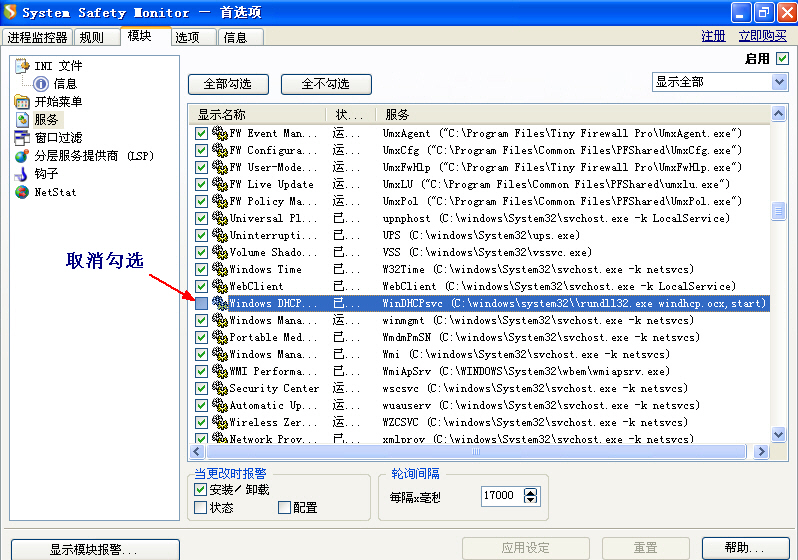Toggle the 启用 enable checkbox
The width and height of the screenshot is (798, 560).
782,59
